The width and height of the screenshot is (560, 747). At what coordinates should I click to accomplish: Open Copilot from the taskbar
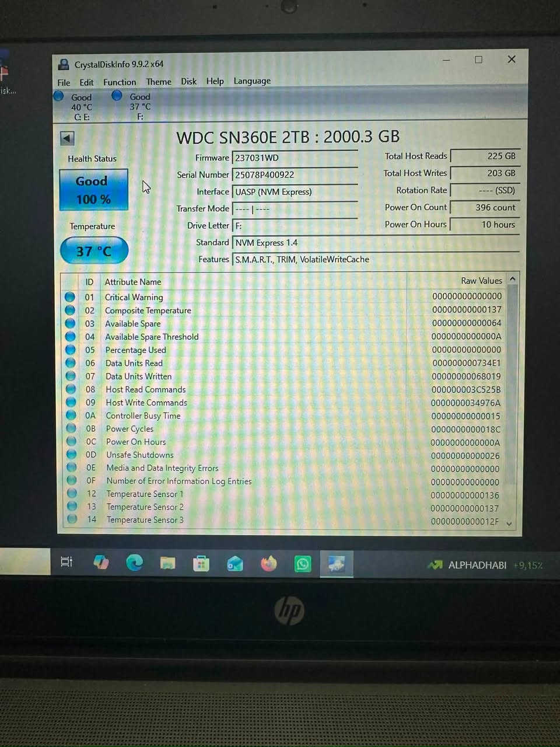pyautogui.click(x=101, y=562)
